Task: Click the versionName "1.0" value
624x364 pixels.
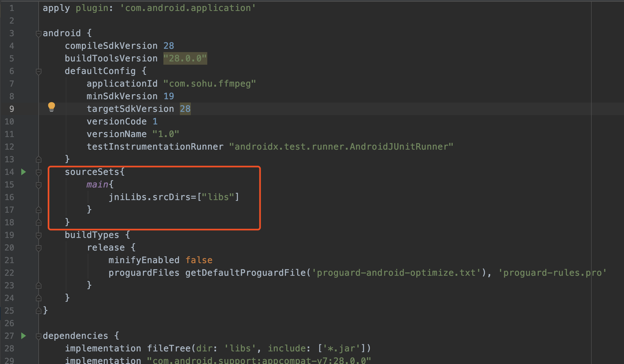Action: coord(166,134)
